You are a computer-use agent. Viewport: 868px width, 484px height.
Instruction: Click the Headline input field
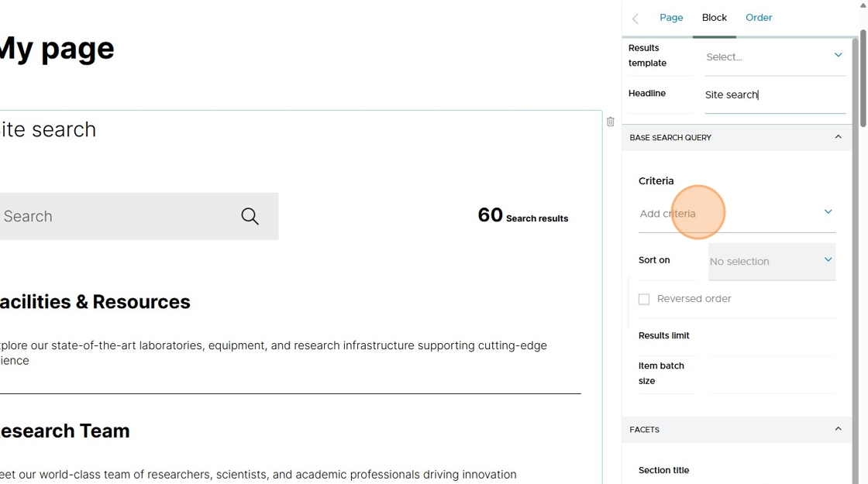[775, 95]
